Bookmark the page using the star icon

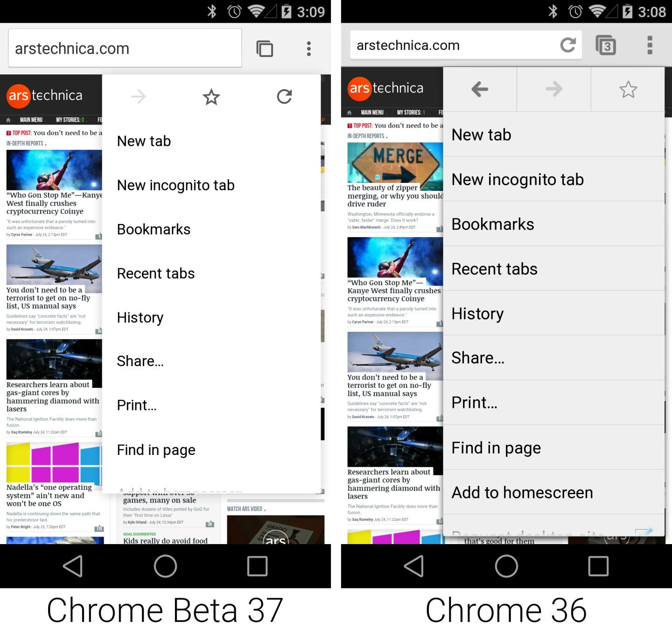(211, 97)
